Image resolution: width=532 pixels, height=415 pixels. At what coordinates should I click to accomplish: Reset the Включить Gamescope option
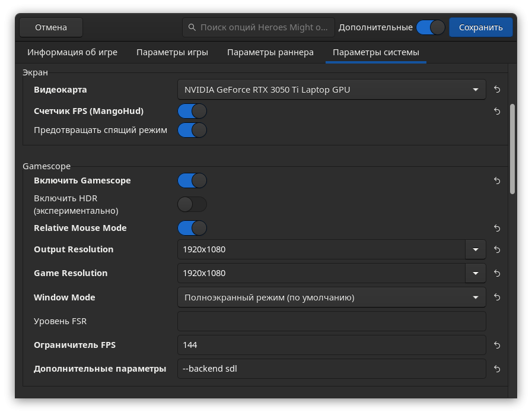coord(497,180)
